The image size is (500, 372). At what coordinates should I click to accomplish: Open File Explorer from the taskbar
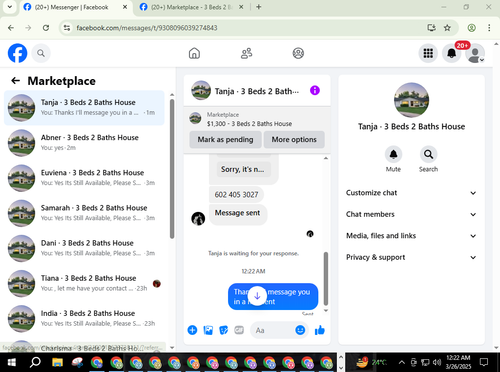coord(57,362)
